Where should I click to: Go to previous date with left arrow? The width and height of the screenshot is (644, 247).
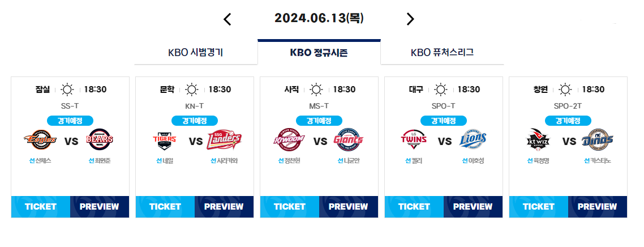click(x=227, y=19)
